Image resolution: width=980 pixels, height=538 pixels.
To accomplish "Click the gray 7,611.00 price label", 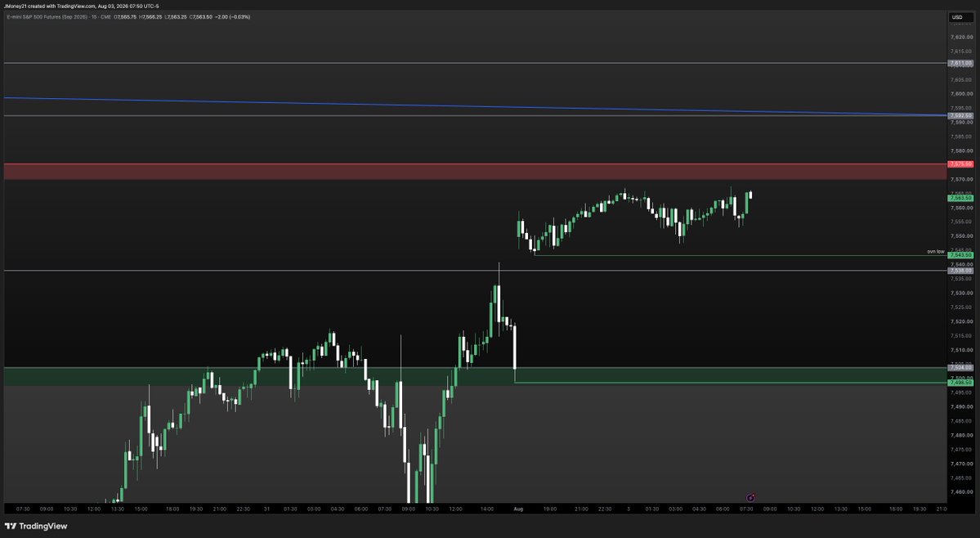I will [x=960, y=63].
